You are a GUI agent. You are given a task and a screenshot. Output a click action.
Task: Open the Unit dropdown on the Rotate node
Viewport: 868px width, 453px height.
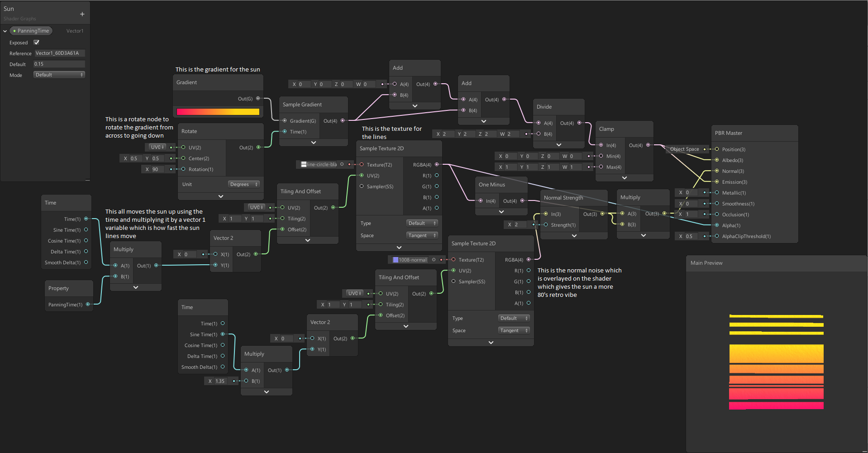point(244,184)
